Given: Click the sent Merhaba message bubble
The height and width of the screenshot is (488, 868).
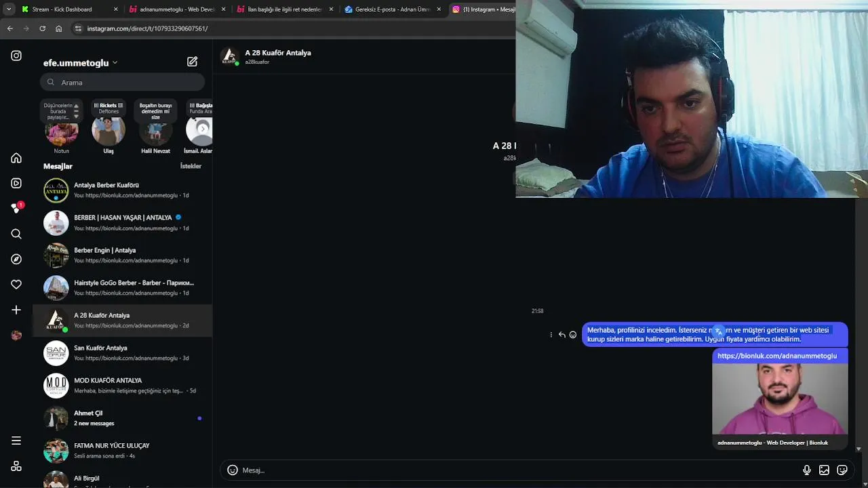Looking at the screenshot, I should click(x=715, y=334).
